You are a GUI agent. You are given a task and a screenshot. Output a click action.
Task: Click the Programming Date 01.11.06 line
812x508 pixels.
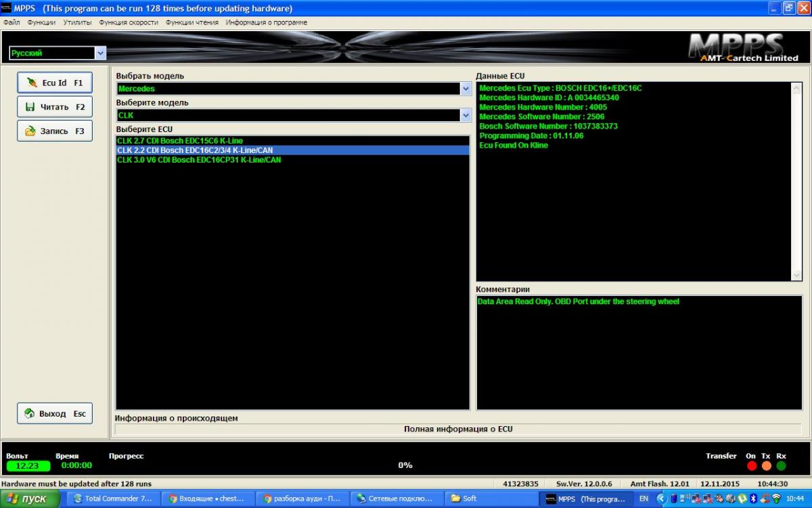coord(531,135)
